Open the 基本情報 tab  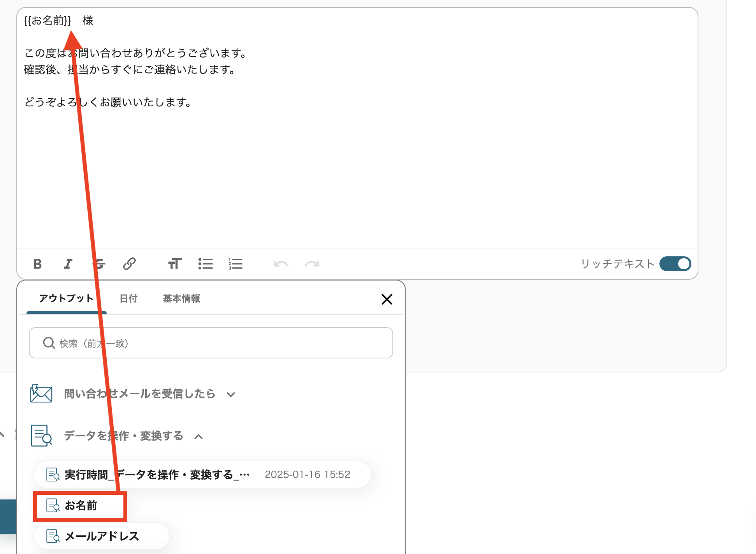(181, 298)
